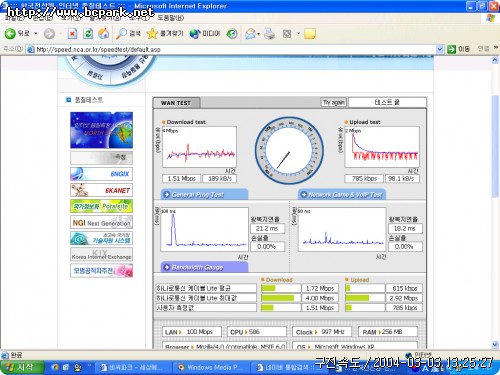This screenshot has width=500, height=375.
Task: Open the 6KANET banner link
Action: (x=101, y=190)
